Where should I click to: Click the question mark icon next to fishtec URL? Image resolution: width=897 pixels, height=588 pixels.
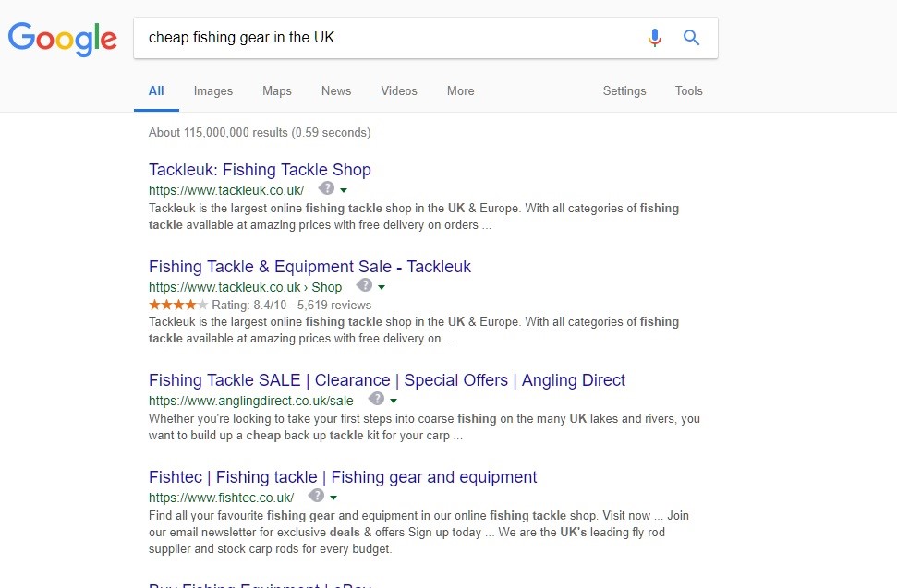316,495
